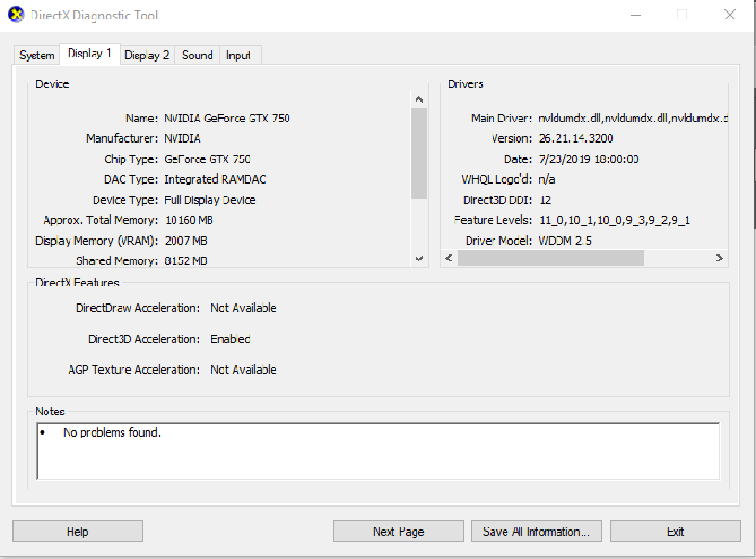Open Help
Viewport: 756px width, 559px height.
(77, 530)
